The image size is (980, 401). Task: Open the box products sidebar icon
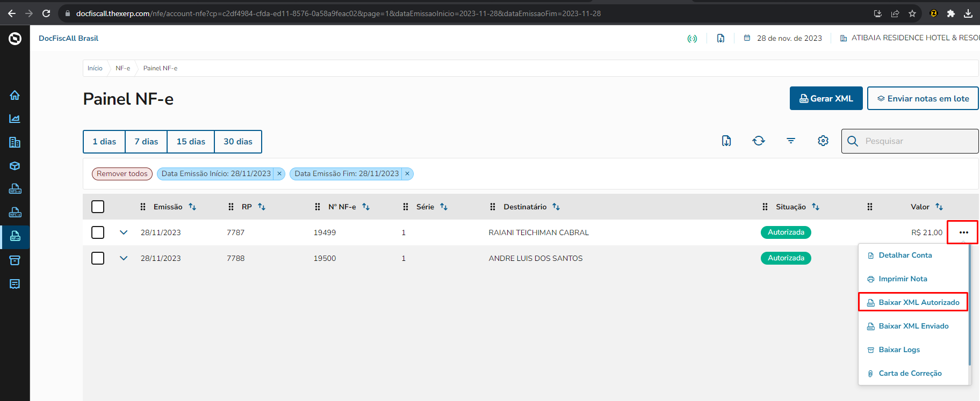pos(15,166)
